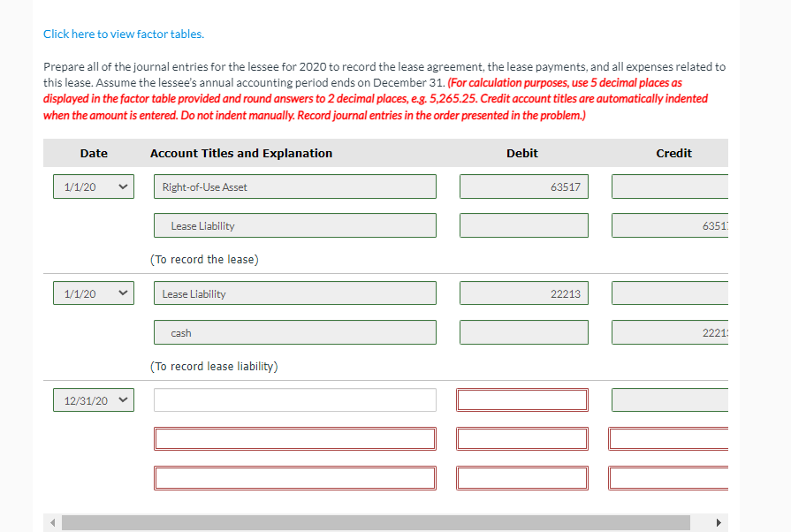The image size is (791, 532).
Task: Select the cash account title field
Action: click(x=294, y=332)
